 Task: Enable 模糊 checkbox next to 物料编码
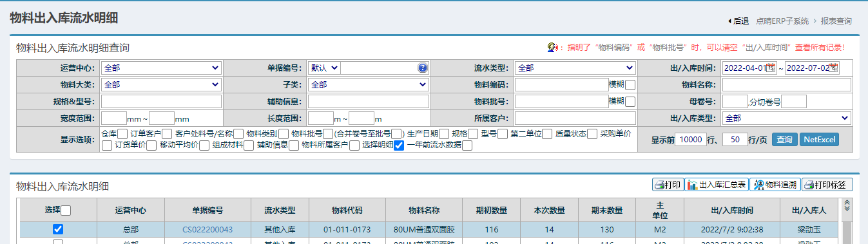(630, 85)
